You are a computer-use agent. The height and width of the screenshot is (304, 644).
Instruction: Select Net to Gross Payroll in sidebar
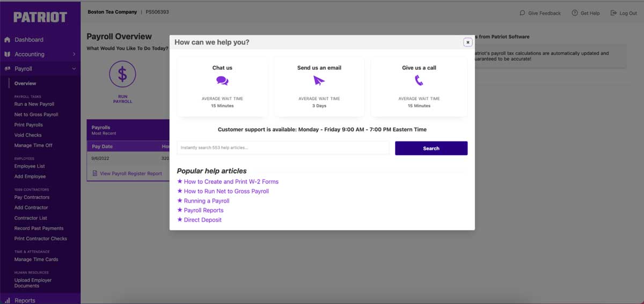pyautogui.click(x=36, y=115)
